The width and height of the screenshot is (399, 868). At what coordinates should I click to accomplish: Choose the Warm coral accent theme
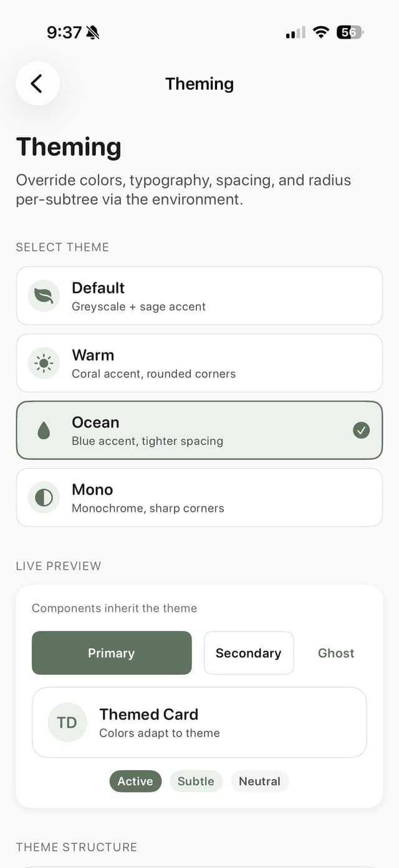coord(199,363)
